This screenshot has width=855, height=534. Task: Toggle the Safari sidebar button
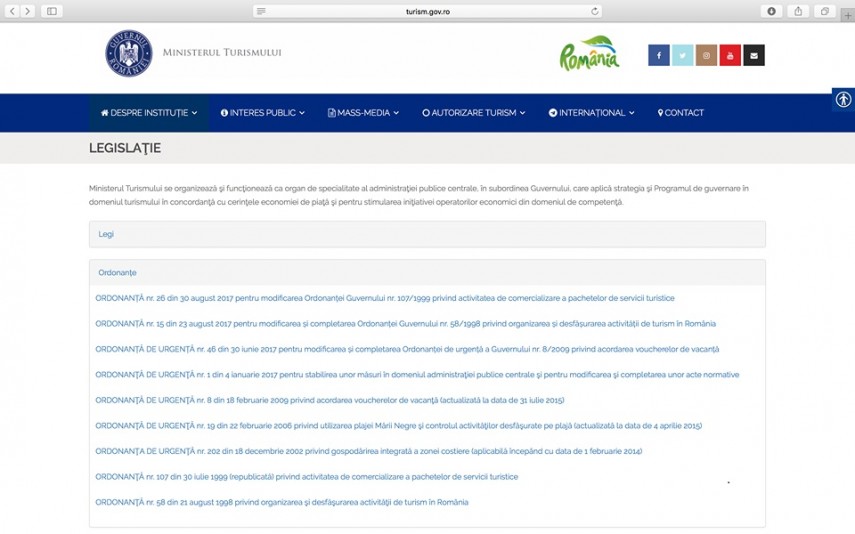click(52, 11)
